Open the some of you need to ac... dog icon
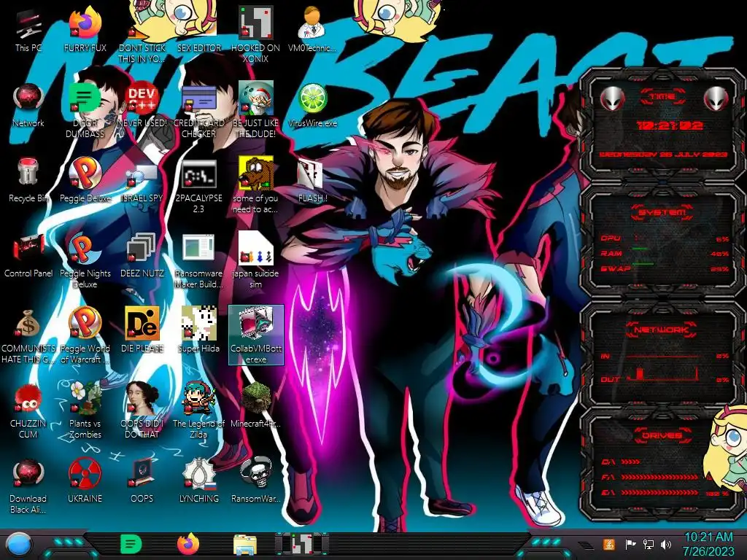This screenshot has height=560, width=747. point(255,186)
